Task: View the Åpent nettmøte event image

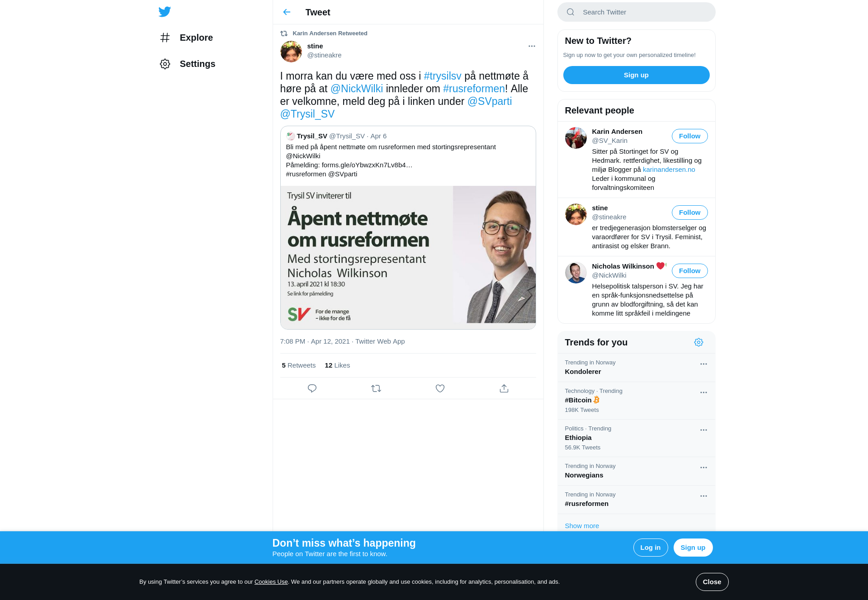Action: [x=408, y=257]
